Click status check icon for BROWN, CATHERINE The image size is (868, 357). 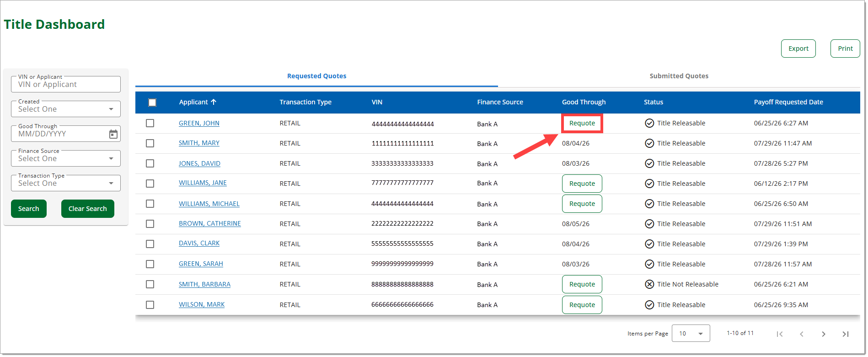(x=649, y=224)
